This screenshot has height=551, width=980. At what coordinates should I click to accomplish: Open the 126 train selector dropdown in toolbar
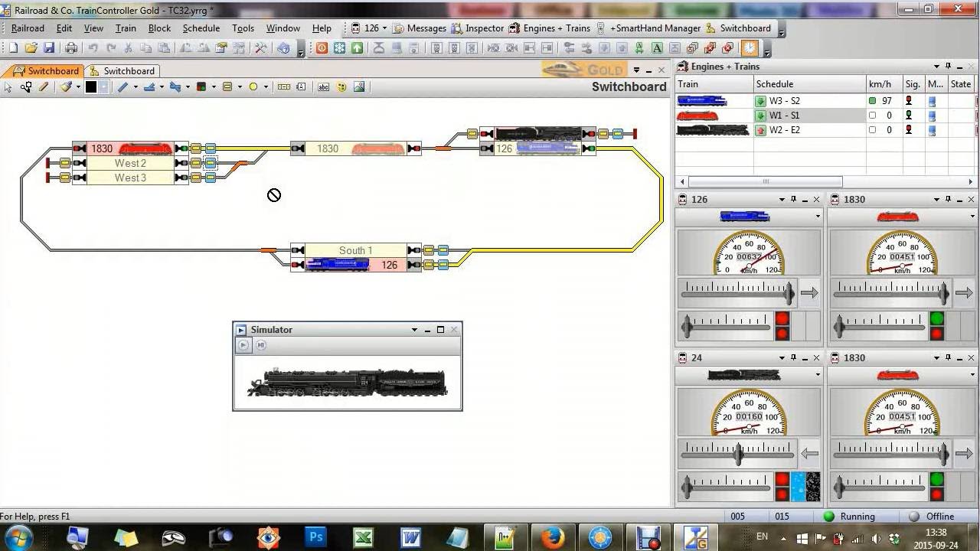tap(385, 28)
